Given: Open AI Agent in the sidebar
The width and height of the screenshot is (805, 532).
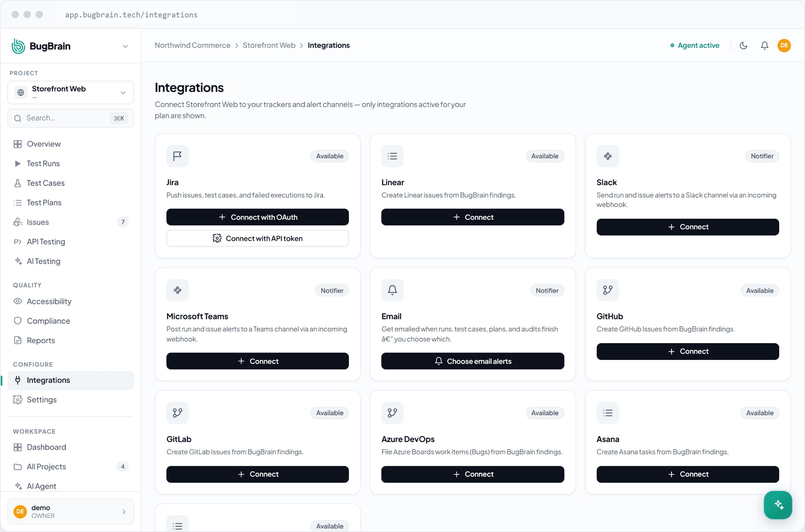Looking at the screenshot, I should point(70,486).
